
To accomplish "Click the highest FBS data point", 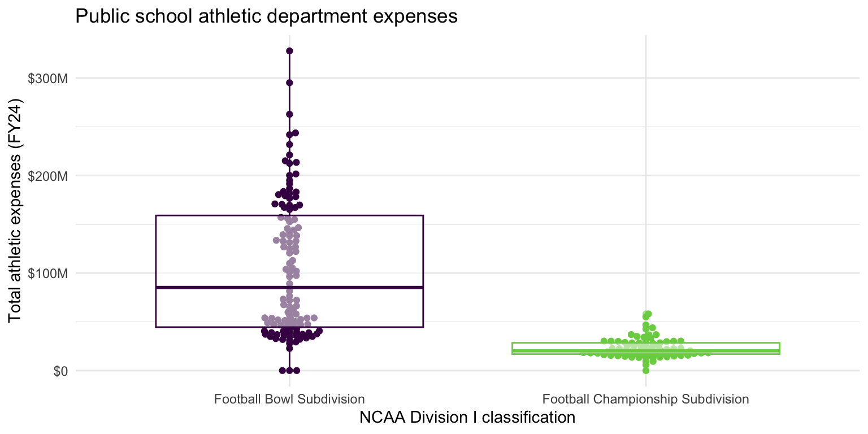I will click(289, 51).
